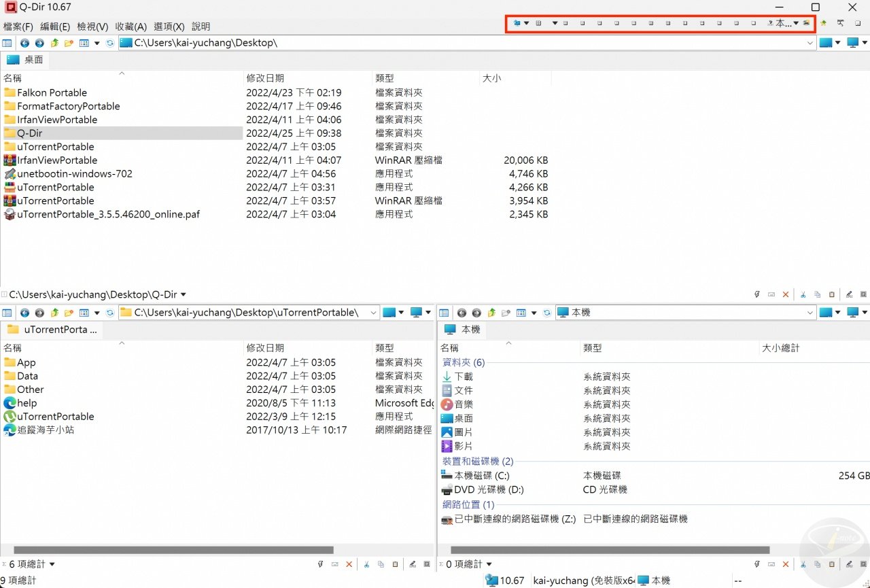Click the Paste icon in the bottom-left status bar
Screen dimensions: 870x588
coord(396,564)
